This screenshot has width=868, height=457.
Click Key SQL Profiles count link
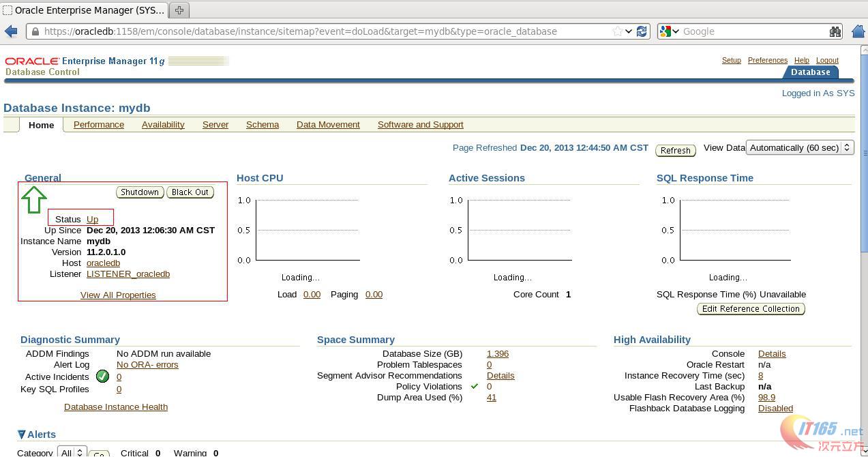(119, 389)
